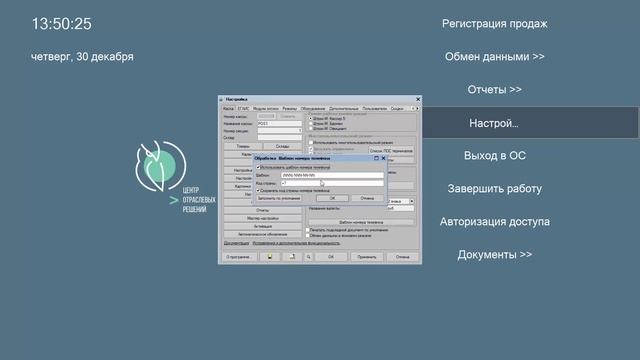Click the Код страны input field
This screenshot has height=360, width=640.
tap(332, 183)
